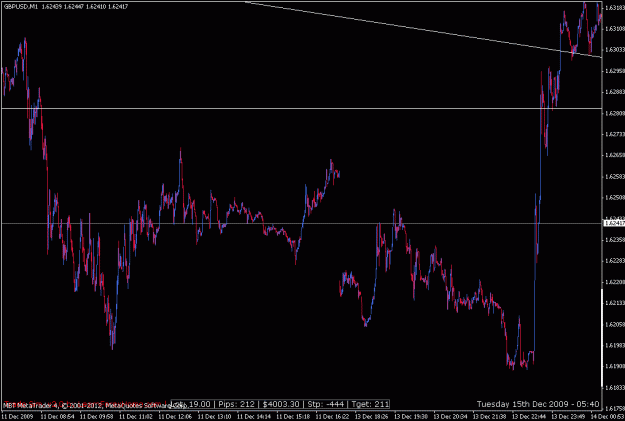Click the date text Tuesday 15th Dec 2009 - 05:40
Screen dimensions: 625x421
click(538, 404)
